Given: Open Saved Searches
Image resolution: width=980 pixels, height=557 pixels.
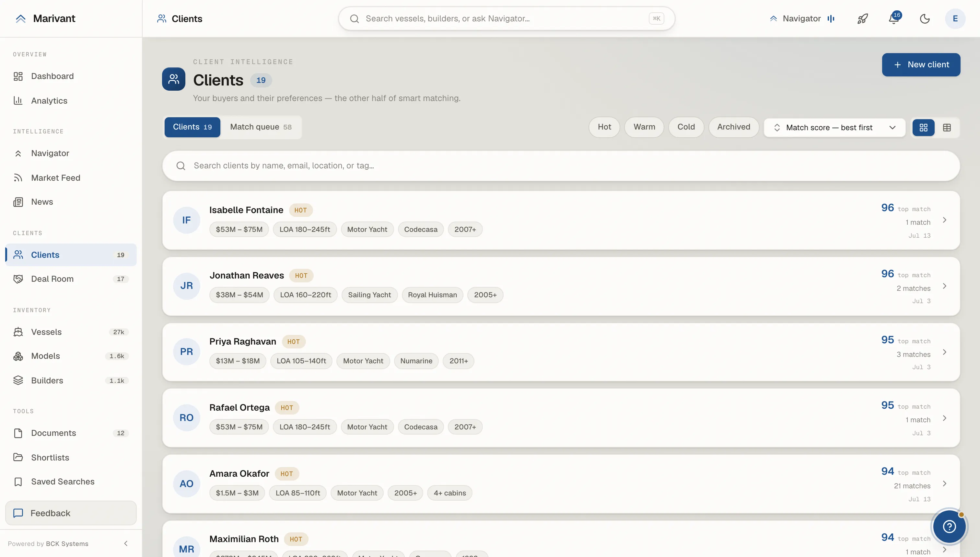Looking at the screenshot, I should pyautogui.click(x=71, y=482).
